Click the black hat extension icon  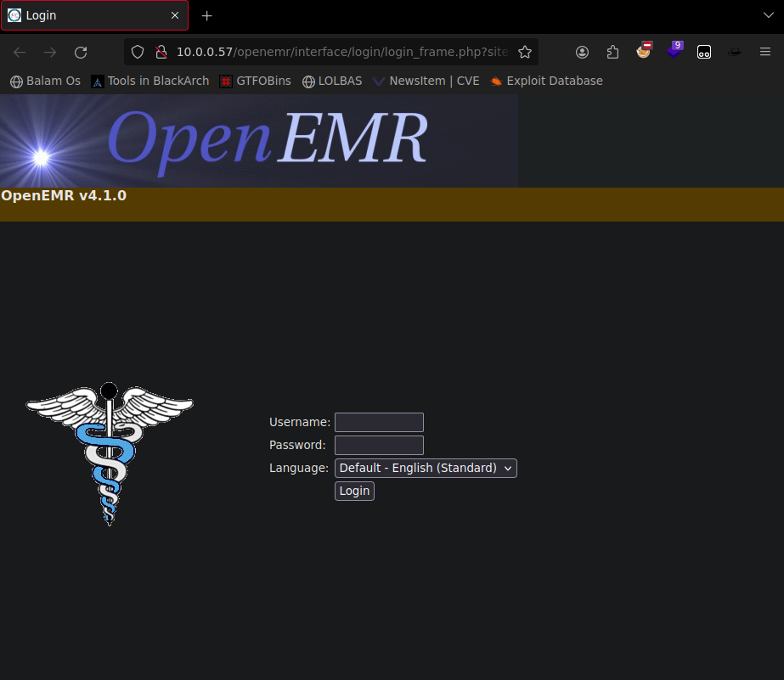point(735,53)
